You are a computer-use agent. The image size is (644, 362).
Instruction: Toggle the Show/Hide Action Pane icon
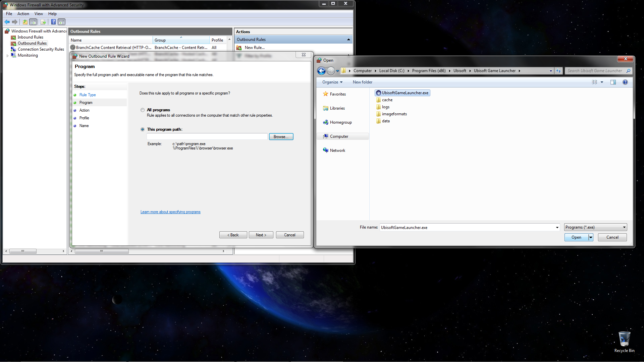click(62, 22)
